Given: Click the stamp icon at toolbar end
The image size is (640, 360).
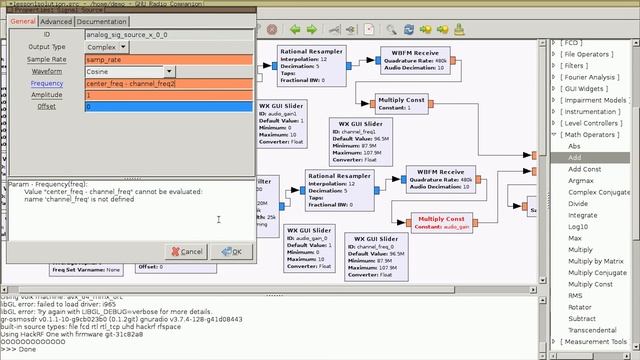Looking at the screenshot, I should click(459, 29).
